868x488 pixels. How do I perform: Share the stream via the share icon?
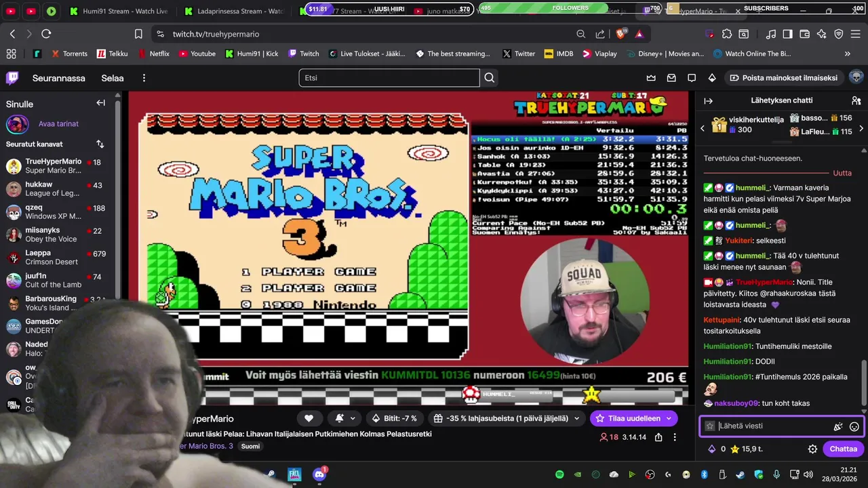tap(658, 437)
